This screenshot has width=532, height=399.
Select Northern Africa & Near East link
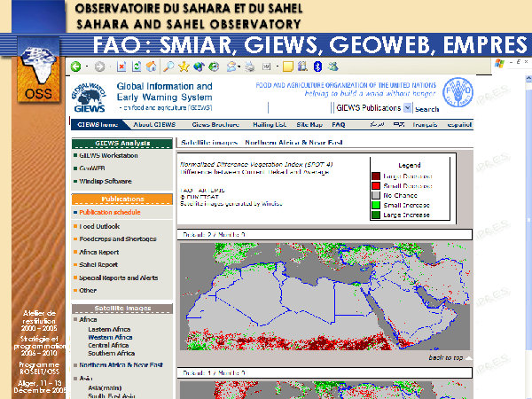[121, 365]
